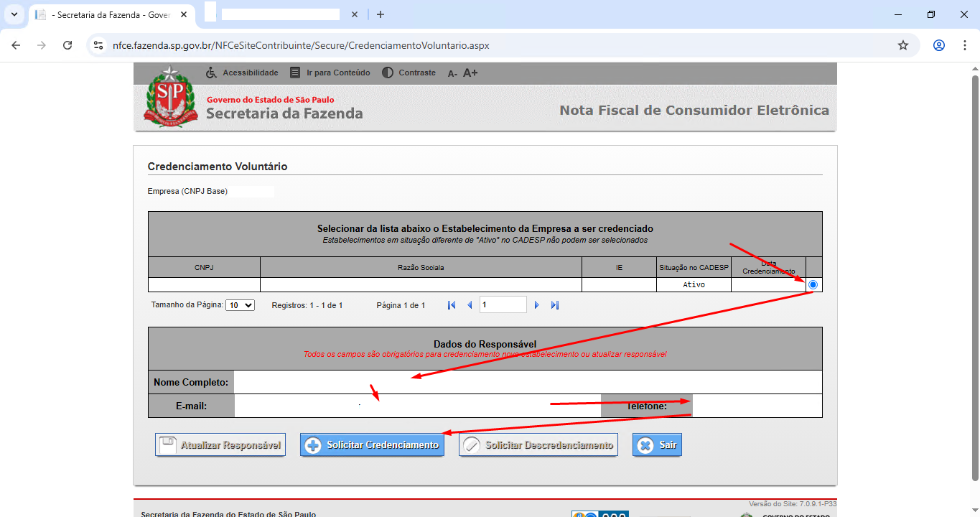Click the Acessibilidade wheelchair icon
Viewport: 980px width, 517px height.
pos(211,73)
